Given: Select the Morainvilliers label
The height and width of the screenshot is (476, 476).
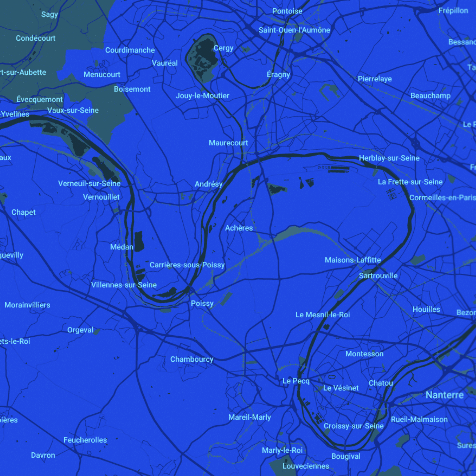Looking at the screenshot, I should click(x=27, y=305).
